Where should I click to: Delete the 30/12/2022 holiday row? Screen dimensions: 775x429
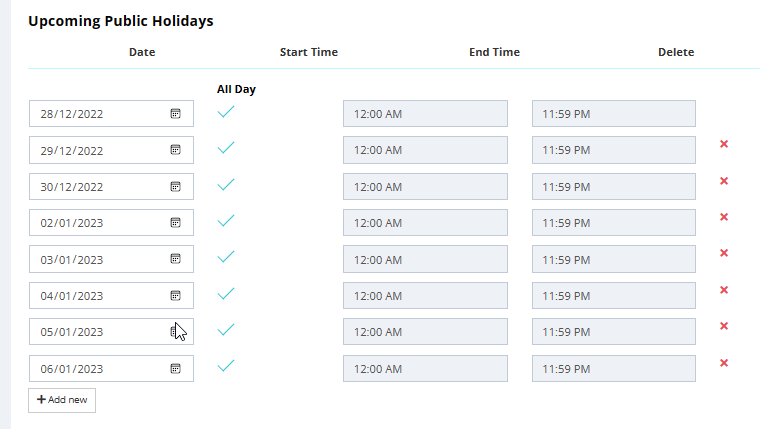pyautogui.click(x=724, y=181)
